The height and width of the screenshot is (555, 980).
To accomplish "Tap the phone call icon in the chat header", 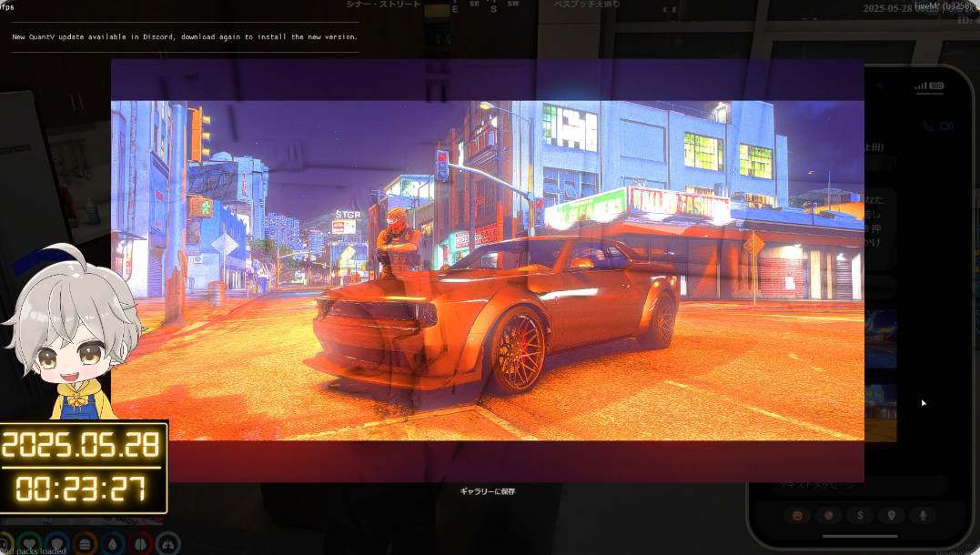I will point(927,126).
